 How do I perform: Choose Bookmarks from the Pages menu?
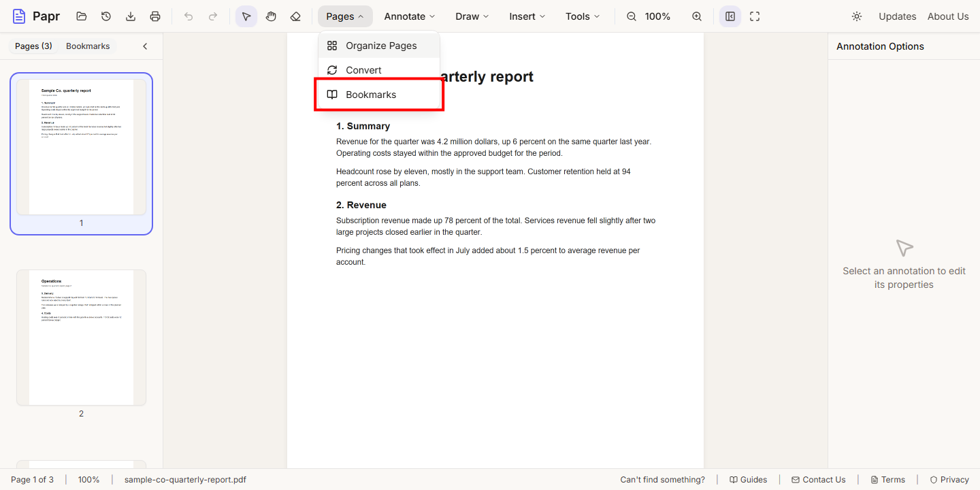tap(379, 95)
